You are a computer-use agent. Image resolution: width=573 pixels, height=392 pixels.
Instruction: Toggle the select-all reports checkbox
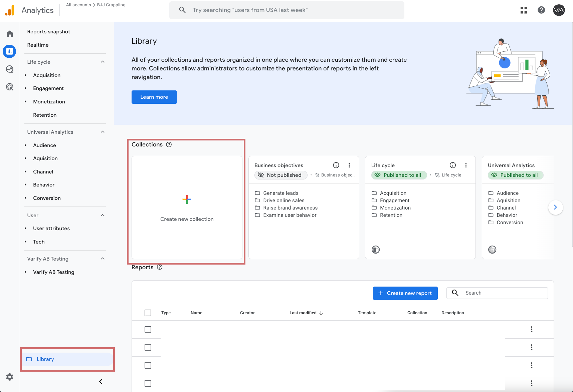[148, 313]
